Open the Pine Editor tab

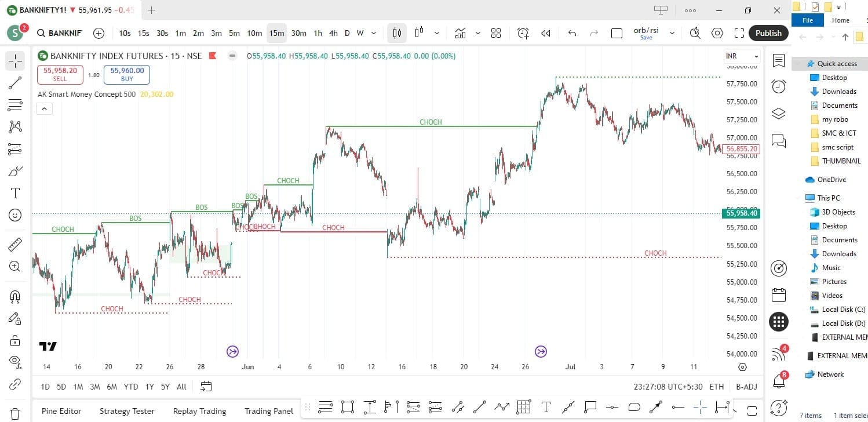coord(61,411)
